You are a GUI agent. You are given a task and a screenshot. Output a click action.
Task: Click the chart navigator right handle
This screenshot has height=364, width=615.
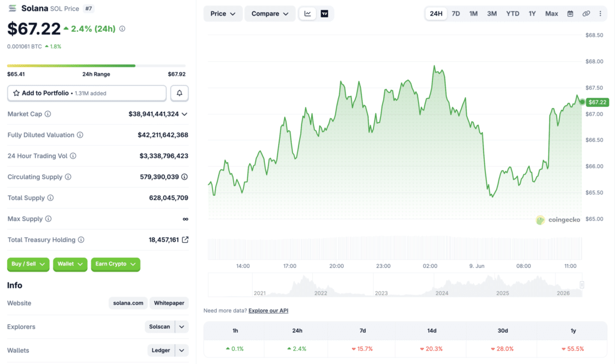pyautogui.click(x=582, y=285)
